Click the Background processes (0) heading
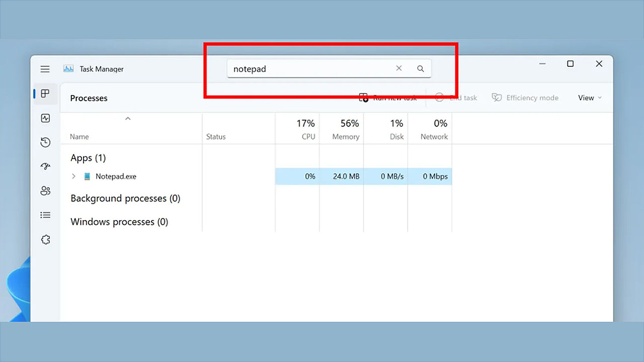Image resolution: width=644 pixels, height=362 pixels. (125, 199)
